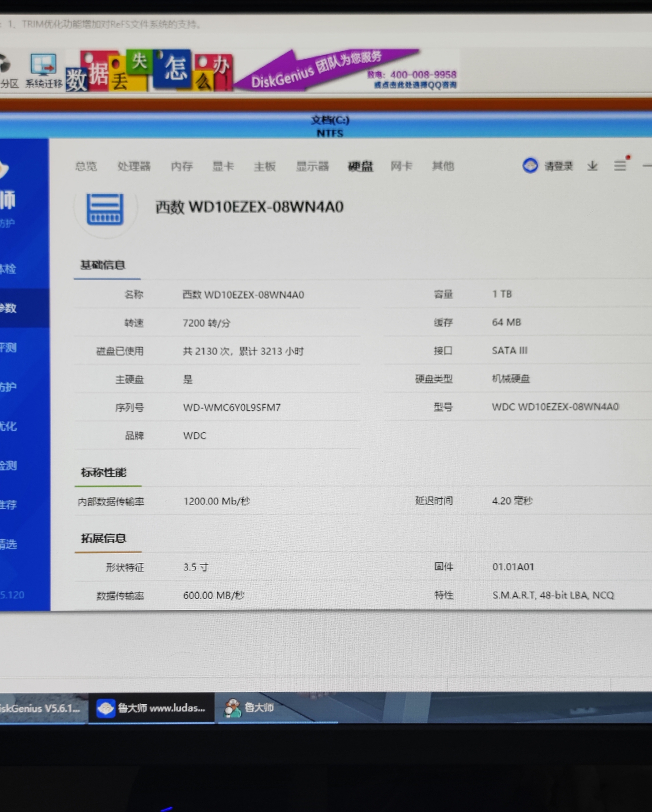The image size is (652, 812).
Task: Select the 基础信息 section heading
Action: [x=103, y=265]
